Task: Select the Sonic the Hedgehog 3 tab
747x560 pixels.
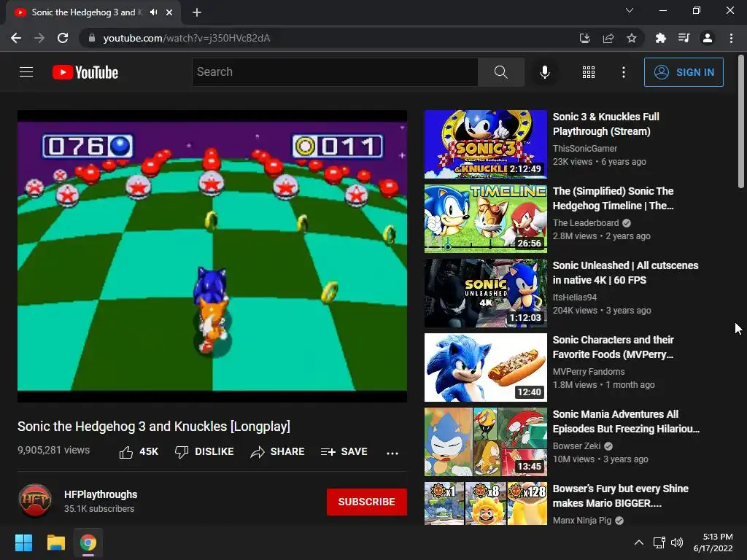Action: [86, 12]
